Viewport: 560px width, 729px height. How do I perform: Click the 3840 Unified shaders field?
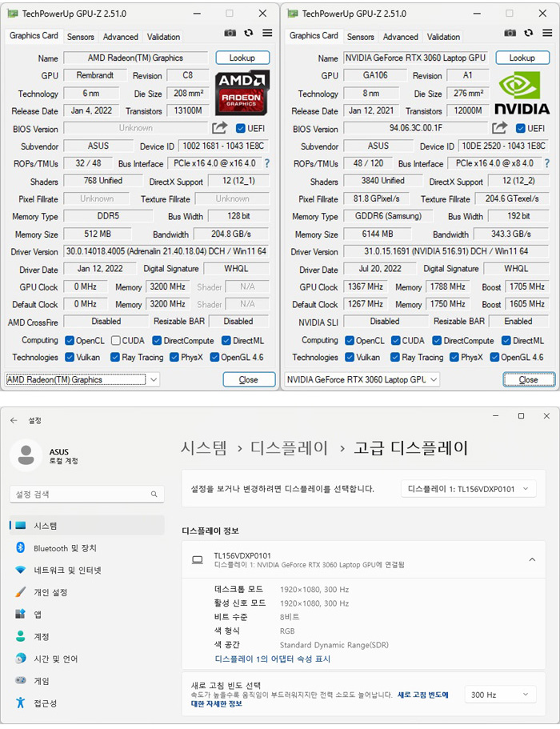point(383,181)
